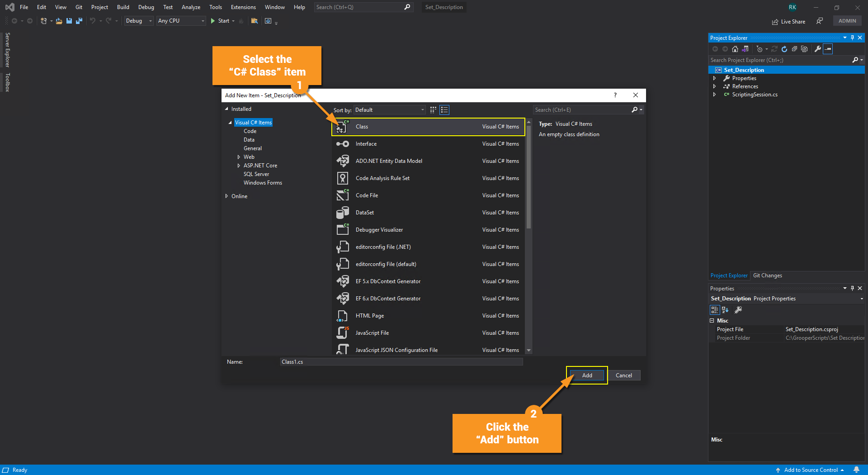The height and width of the screenshot is (475, 868).
Task: Click Cancel in Add New Item dialog
Action: click(624, 375)
